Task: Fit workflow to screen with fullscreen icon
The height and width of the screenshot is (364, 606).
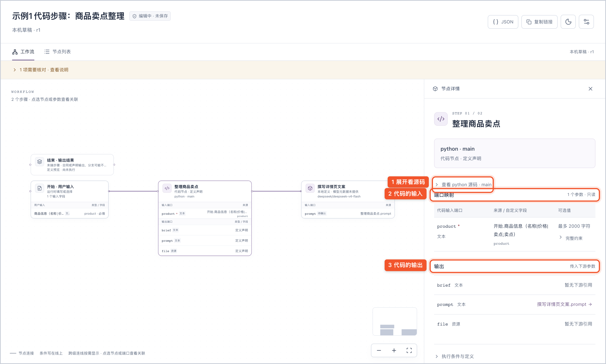Action: coord(409,350)
